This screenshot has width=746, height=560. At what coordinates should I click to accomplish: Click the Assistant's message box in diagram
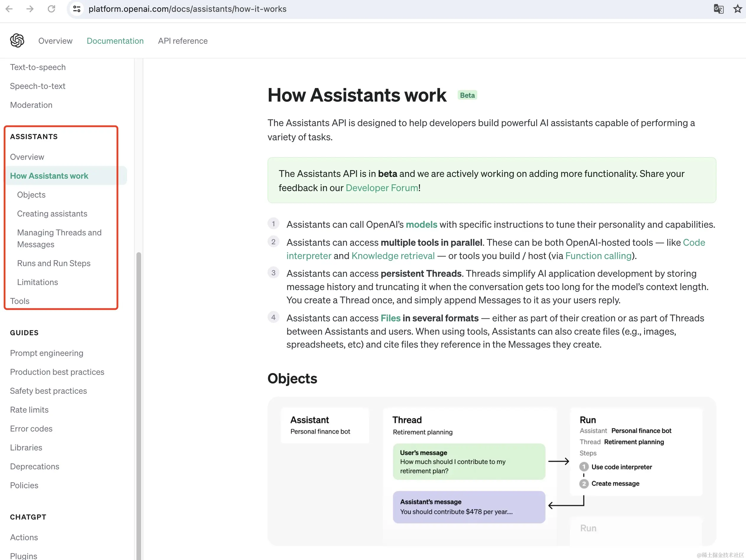pos(469,507)
